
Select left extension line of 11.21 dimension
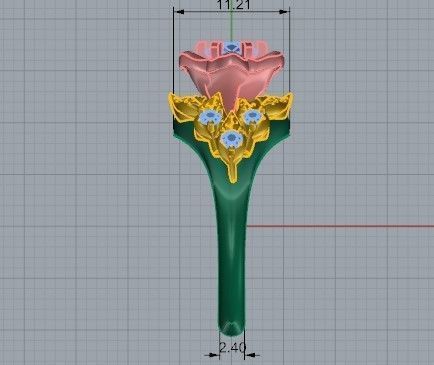174,50
